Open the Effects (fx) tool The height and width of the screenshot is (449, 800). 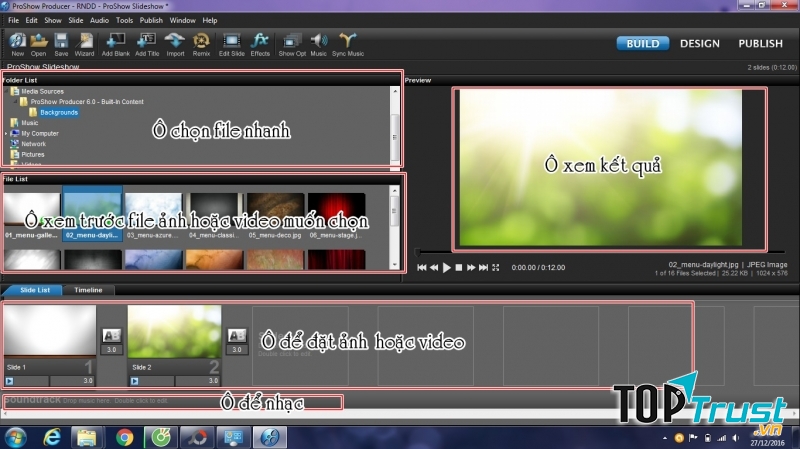coord(260,41)
